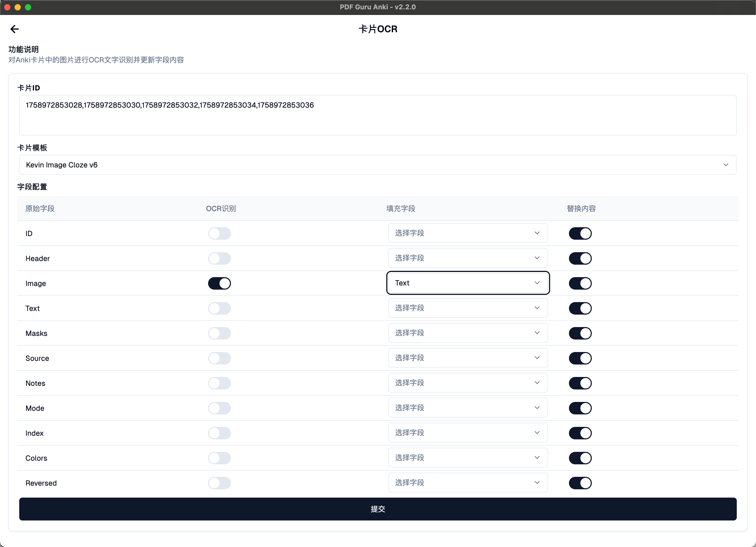Turn off replace content for Index row
Image resolution: width=756 pixels, height=547 pixels.
(580, 433)
